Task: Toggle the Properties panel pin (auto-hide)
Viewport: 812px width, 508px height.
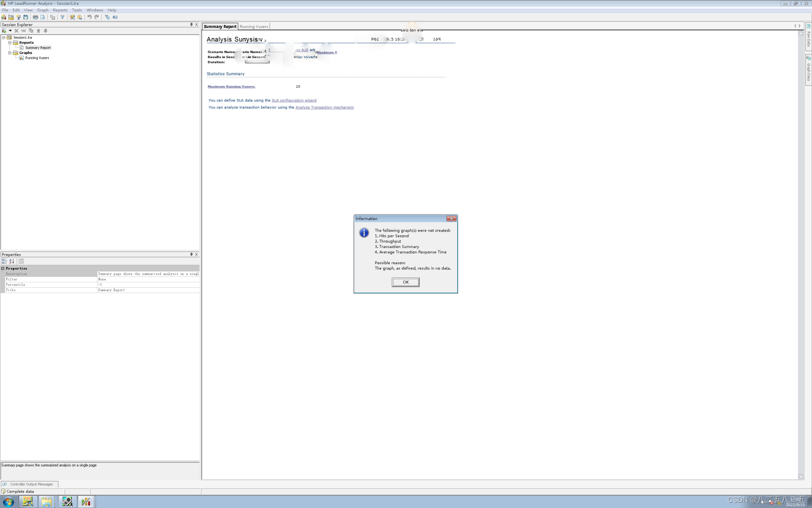Action: (191, 254)
